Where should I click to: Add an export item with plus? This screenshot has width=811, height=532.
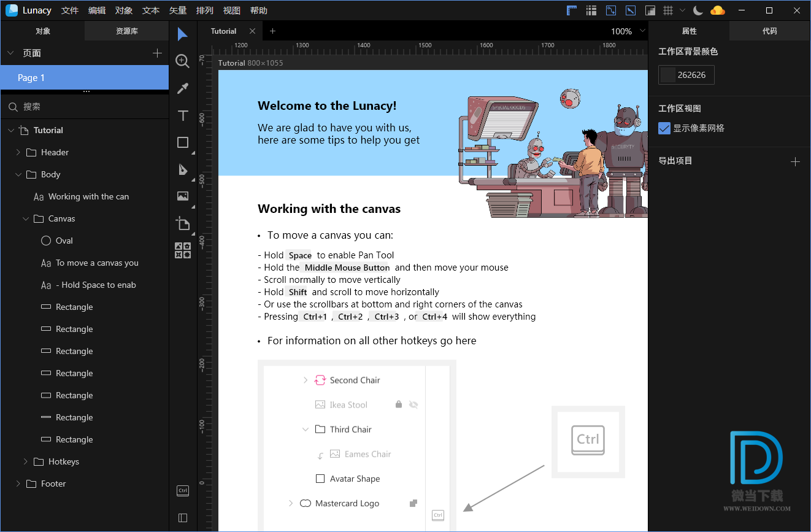[795, 161]
